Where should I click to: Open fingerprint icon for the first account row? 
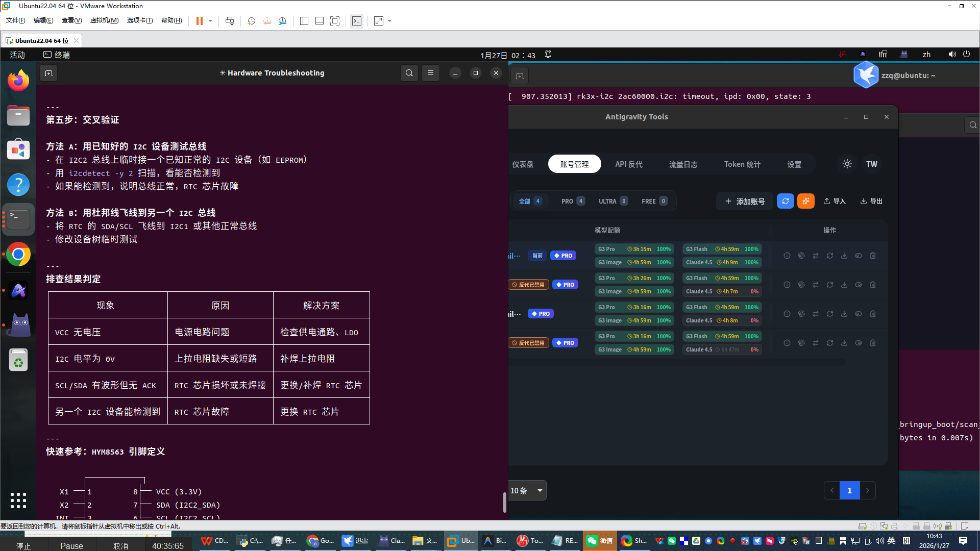click(801, 256)
